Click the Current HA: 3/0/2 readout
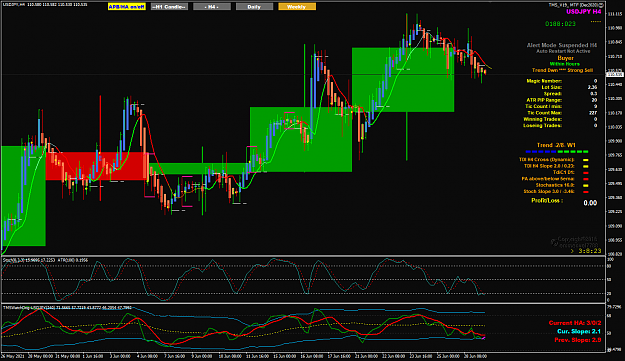The width and height of the screenshot is (625, 361). [575, 323]
